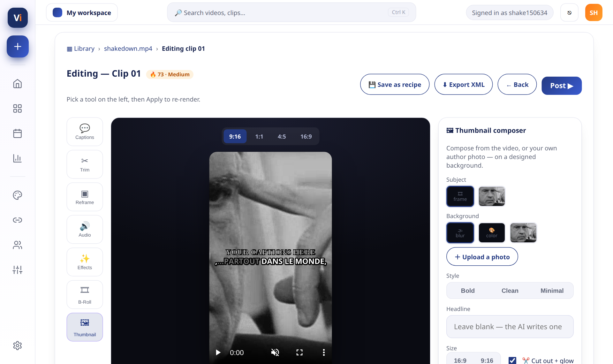The image size is (613, 364).
Task: Select thumbnail size 16:9
Action: (460, 360)
